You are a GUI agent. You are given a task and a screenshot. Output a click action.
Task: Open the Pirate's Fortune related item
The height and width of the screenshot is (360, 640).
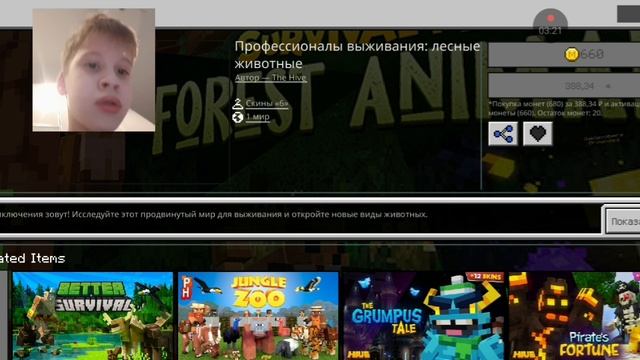(575, 316)
